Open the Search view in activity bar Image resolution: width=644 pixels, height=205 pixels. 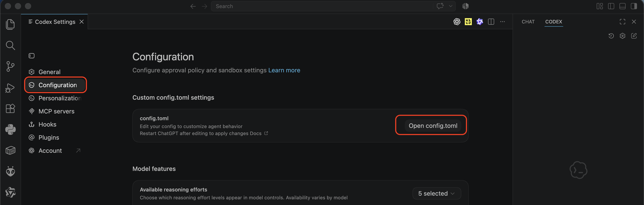(x=10, y=46)
